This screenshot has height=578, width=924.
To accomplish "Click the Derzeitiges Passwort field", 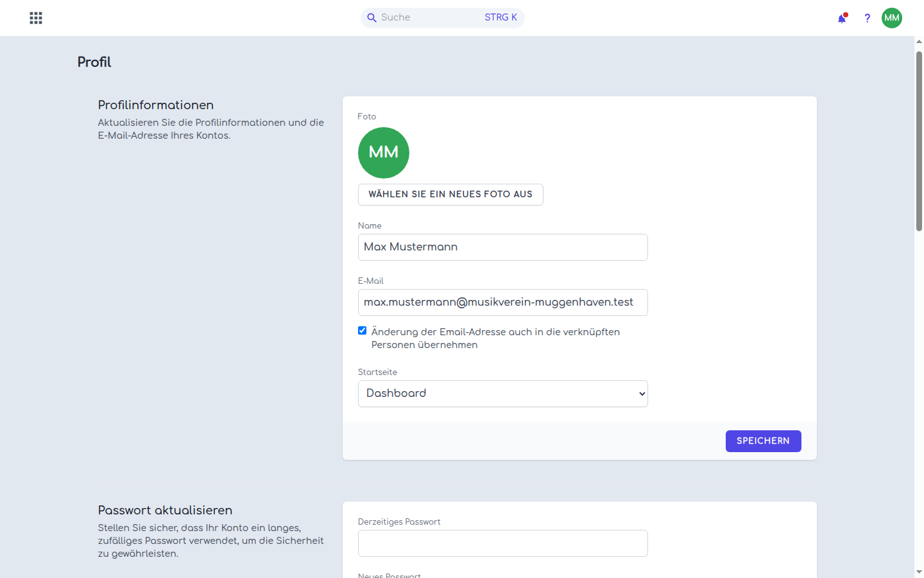I will tap(503, 543).
